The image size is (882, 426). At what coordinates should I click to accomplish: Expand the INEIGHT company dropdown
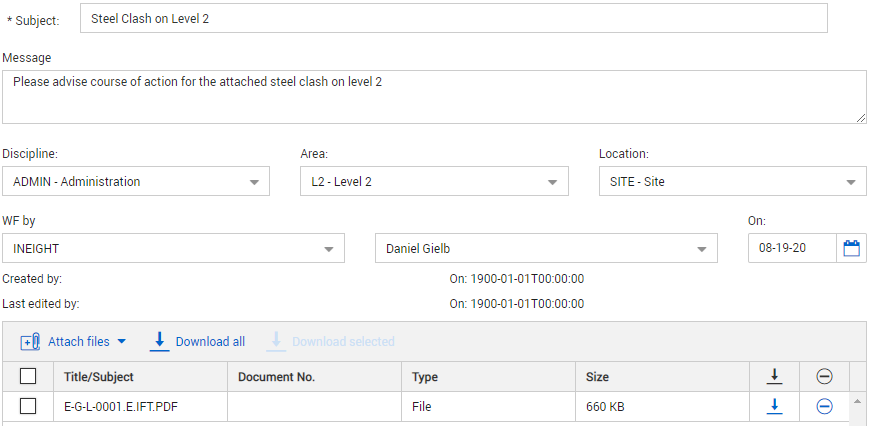[328, 249]
